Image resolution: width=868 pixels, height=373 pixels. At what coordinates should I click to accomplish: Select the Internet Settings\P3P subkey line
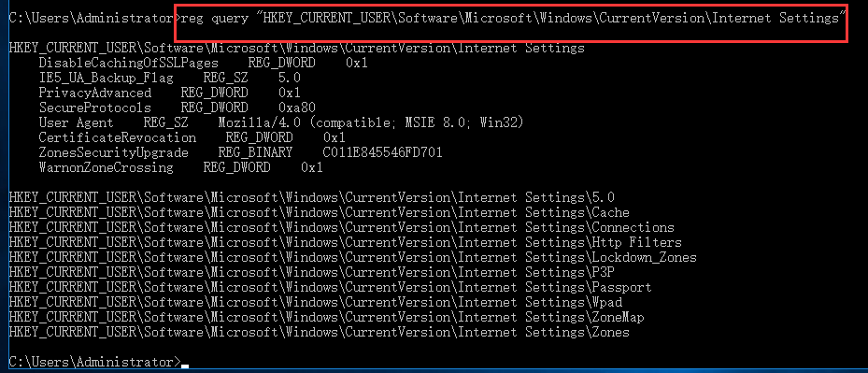(312, 272)
